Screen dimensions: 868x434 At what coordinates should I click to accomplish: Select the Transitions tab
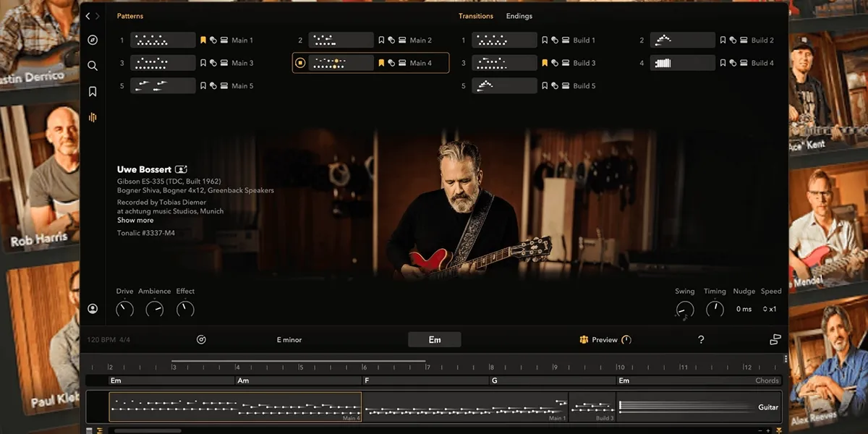click(475, 16)
